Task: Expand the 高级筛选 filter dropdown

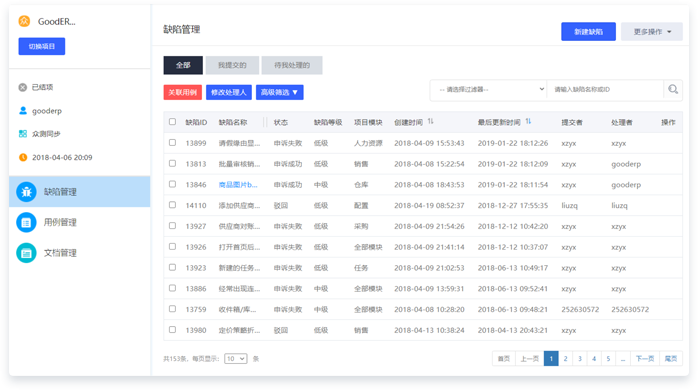Action: [280, 92]
